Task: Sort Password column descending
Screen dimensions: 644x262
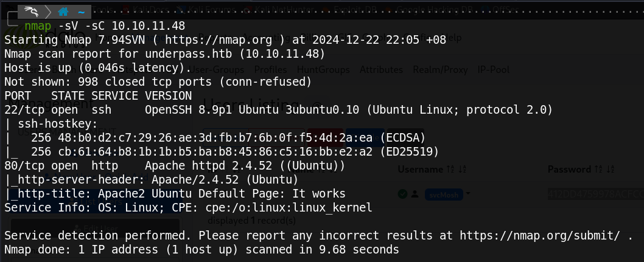Action: [609, 169]
